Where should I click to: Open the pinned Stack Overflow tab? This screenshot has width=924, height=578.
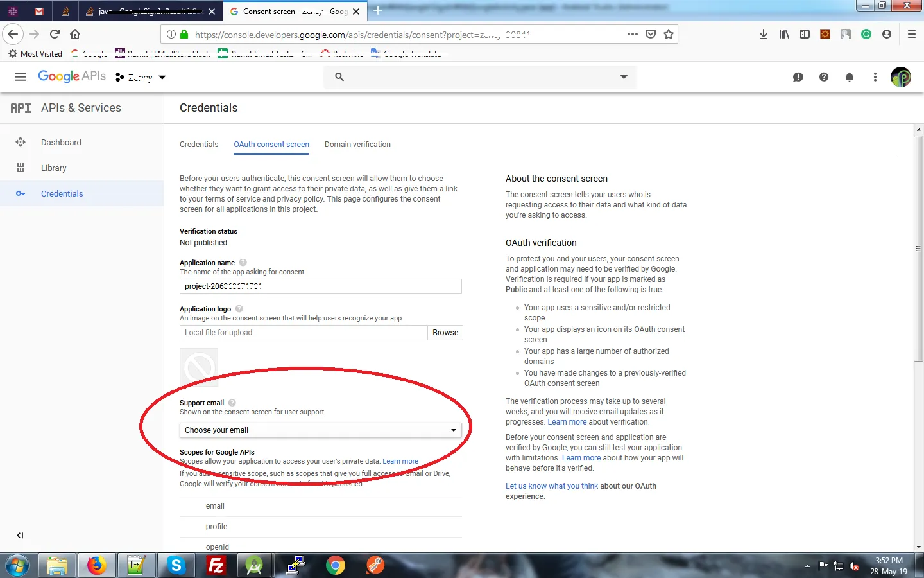[x=65, y=12]
